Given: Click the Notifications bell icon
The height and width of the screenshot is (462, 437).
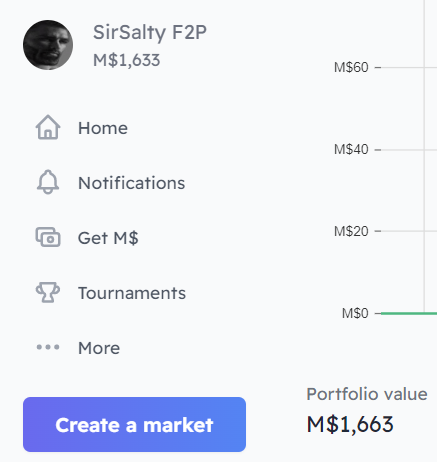Looking at the screenshot, I should coord(48,182).
